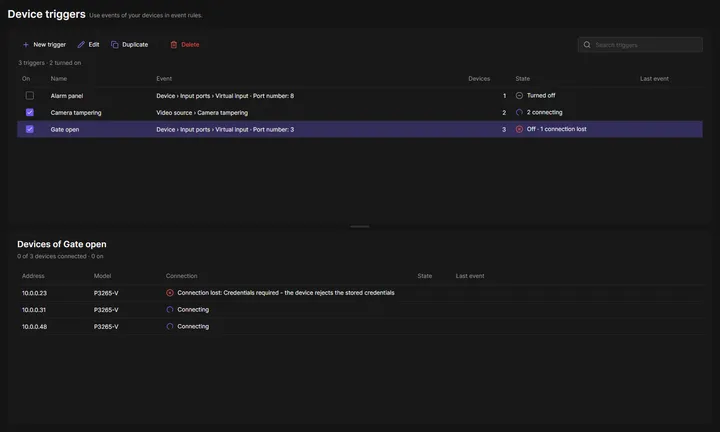Click the event text 'Port number: 3'
Image resolution: width=720 pixels, height=432 pixels.
click(274, 129)
